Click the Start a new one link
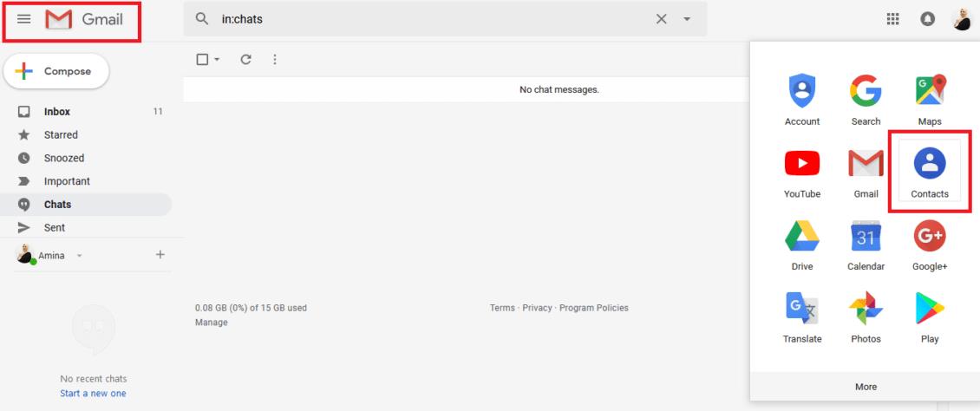 click(x=93, y=394)
